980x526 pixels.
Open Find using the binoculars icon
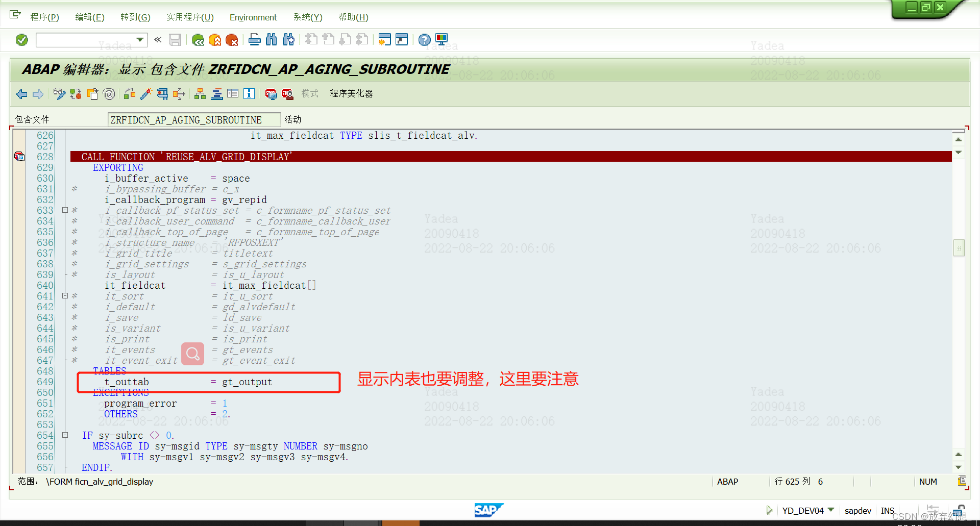pyautogui.click(x=272, y=40)
